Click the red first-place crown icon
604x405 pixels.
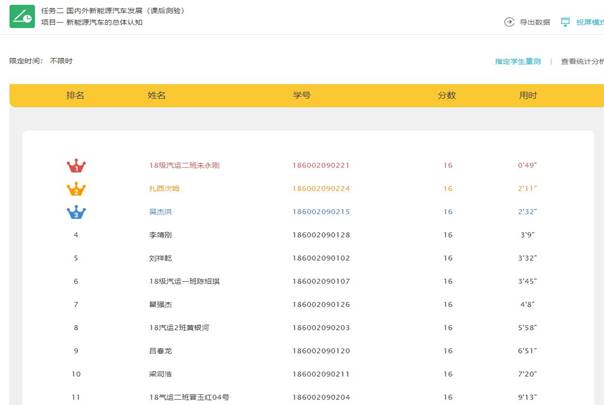pos(75,166)
